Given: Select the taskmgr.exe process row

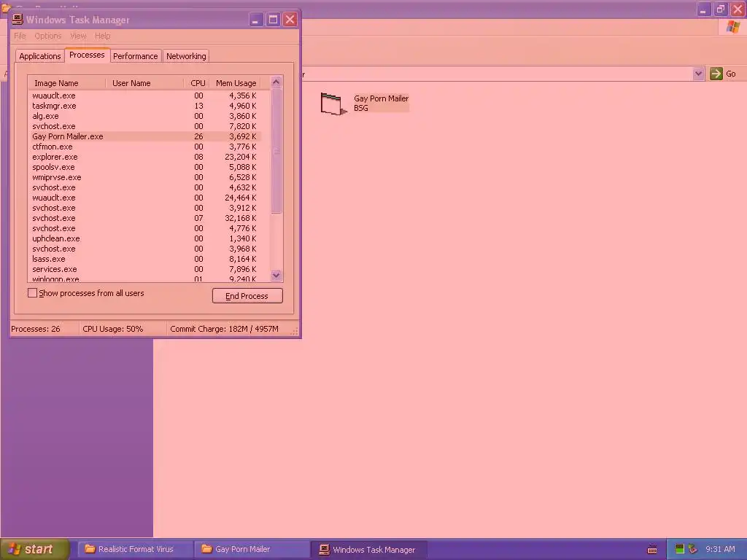Looking at the screenshot, I should 145,106.
